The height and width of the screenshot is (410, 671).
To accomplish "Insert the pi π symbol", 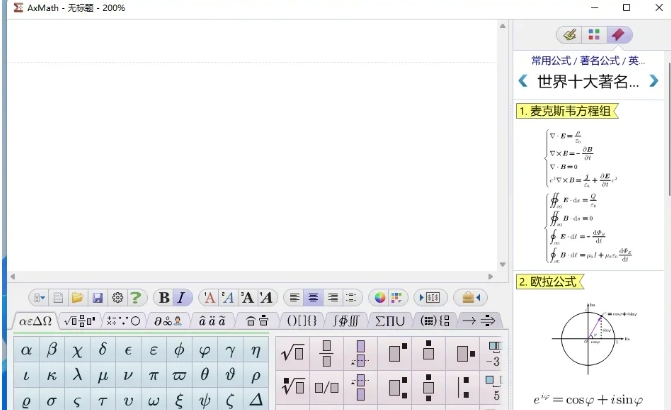I will tap(154, 375).
